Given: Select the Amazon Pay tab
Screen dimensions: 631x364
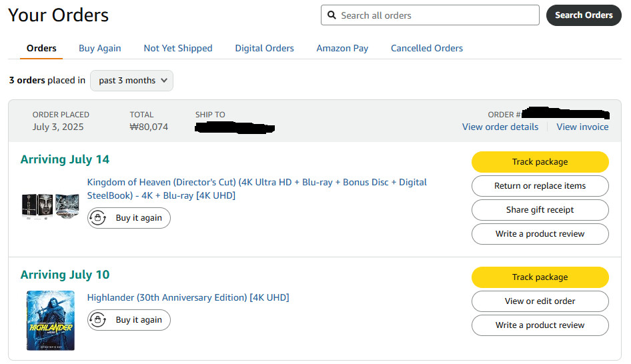Looking at the screenshot, I should coord(342,48).
